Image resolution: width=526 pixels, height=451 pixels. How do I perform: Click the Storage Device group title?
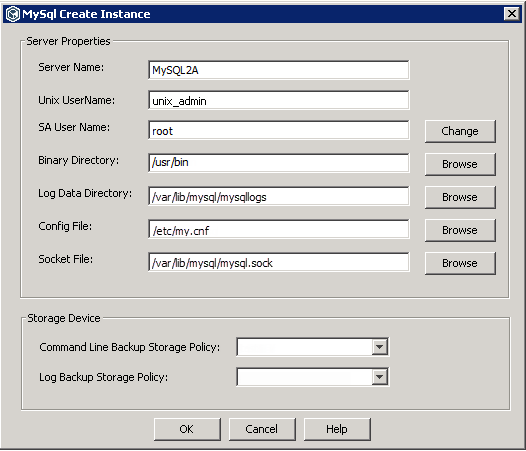coord(64,318)
